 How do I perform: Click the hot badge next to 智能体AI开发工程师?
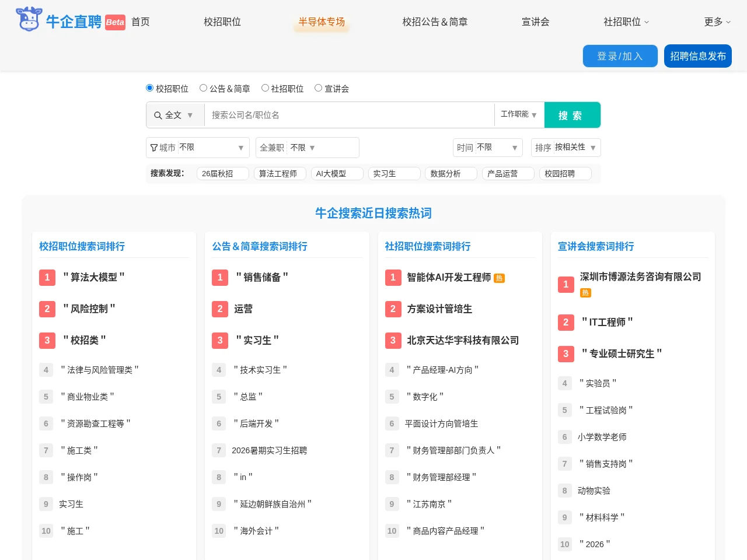tap(499, 278)
